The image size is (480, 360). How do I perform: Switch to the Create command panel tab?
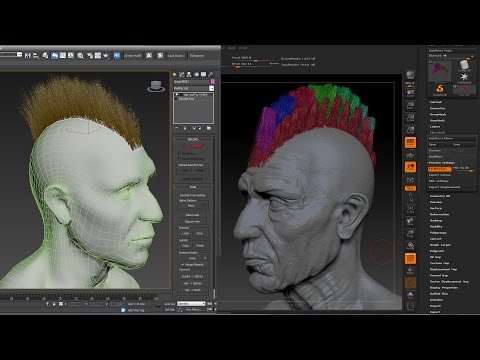point(175,74)
